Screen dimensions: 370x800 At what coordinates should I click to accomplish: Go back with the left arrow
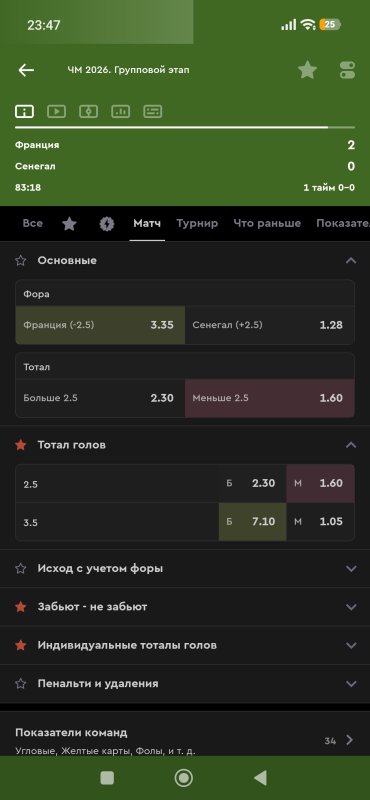pyautogui.click(x=26, y=70)
